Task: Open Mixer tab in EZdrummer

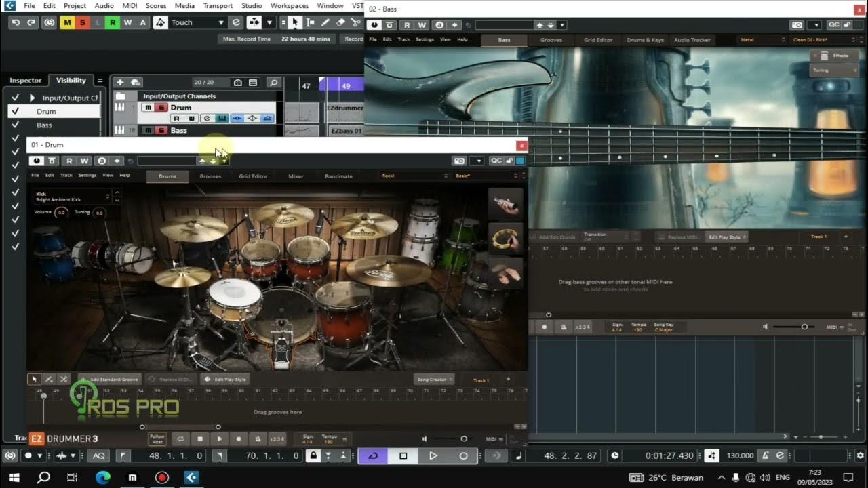Action: pos(296,176)
